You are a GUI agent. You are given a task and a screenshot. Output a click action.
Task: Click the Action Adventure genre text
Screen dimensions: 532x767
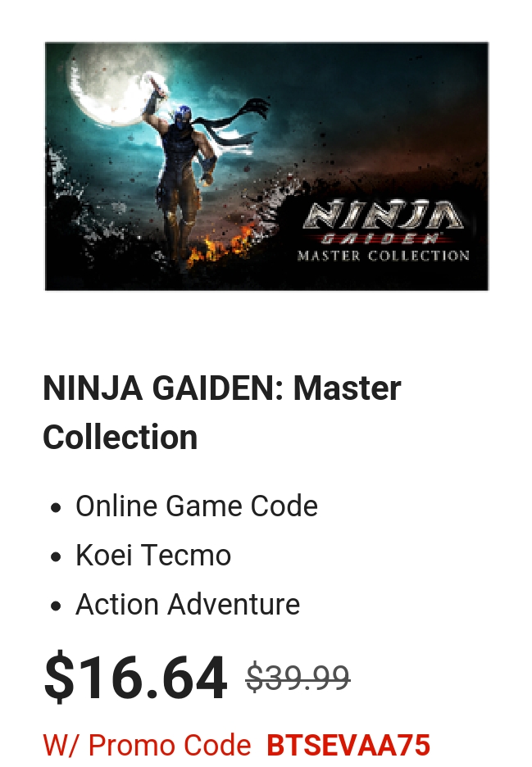click(x=188, y=604)
